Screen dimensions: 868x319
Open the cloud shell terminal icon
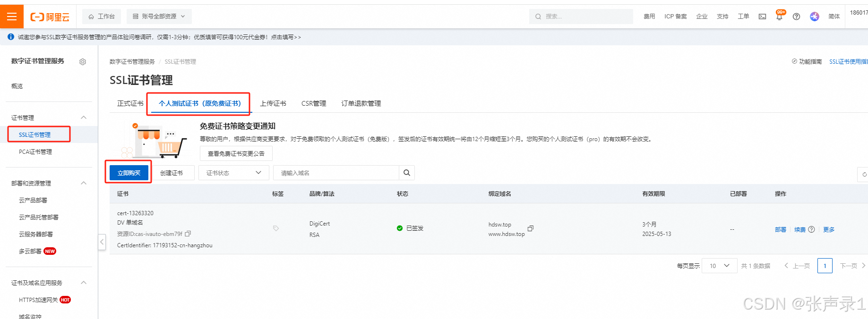tap(762, 17)
